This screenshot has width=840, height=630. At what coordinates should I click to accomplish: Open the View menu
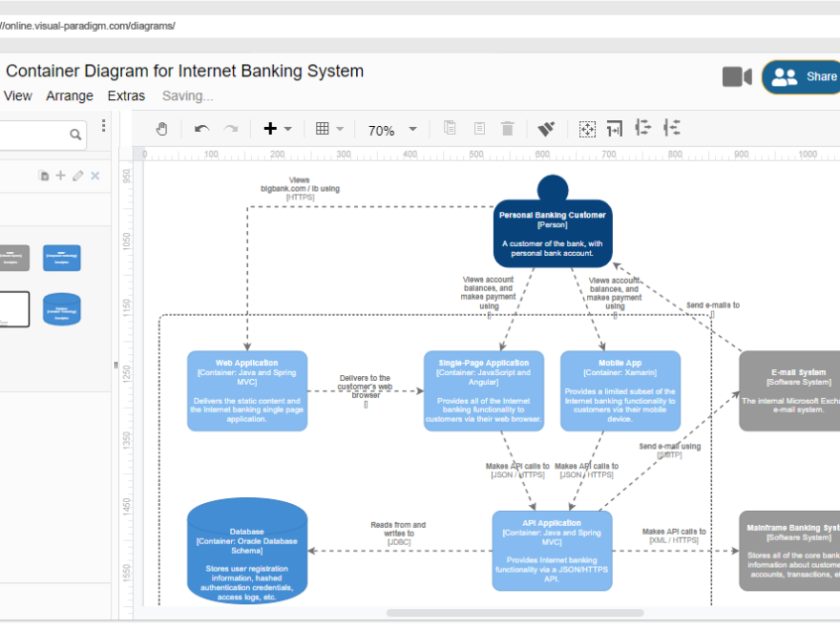pyautogui.click(x=18, y=95)
